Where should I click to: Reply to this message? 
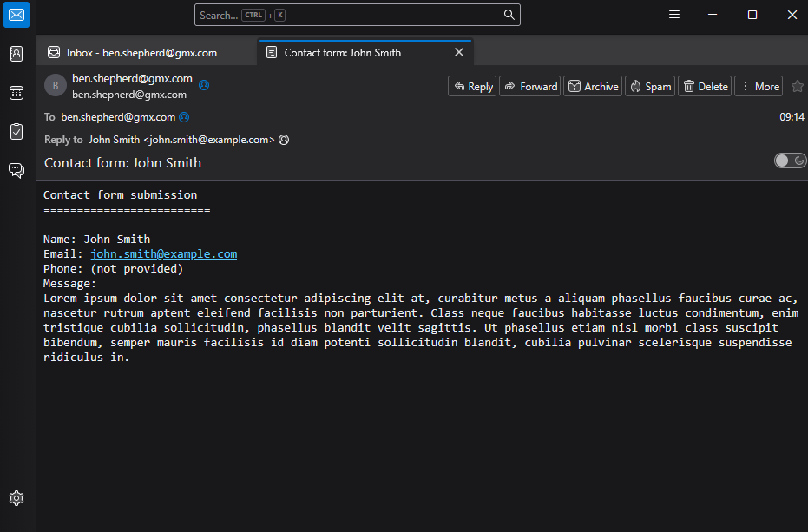pos(472,86)
